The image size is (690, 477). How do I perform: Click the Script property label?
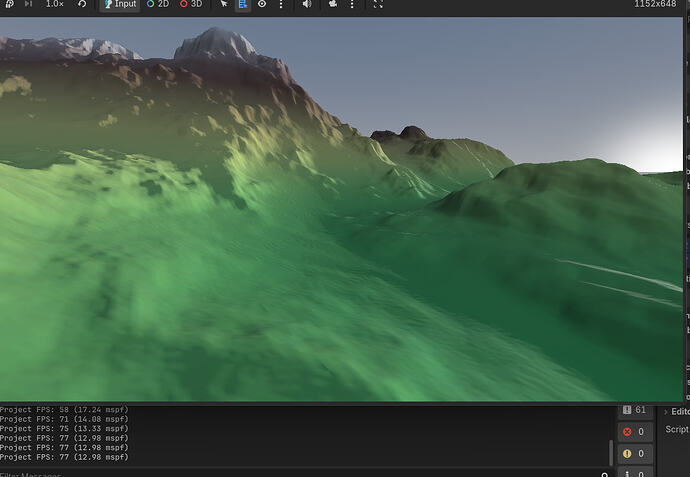677,429
